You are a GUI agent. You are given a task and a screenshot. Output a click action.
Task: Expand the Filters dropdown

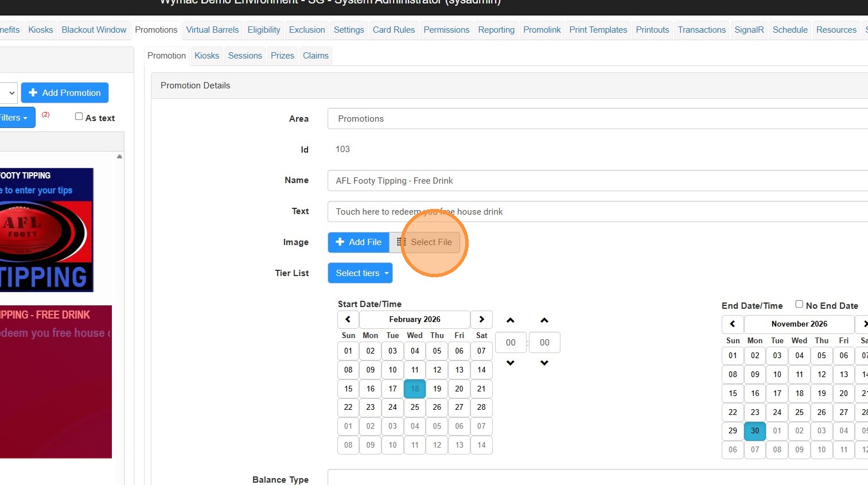[15, 118]
